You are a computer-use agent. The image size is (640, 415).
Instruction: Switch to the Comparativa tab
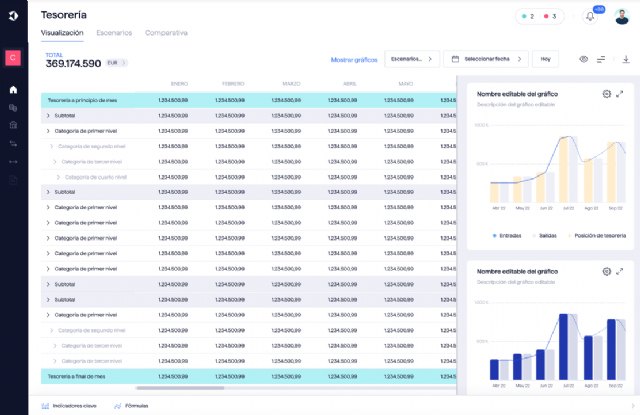click(x=166, y=33)
